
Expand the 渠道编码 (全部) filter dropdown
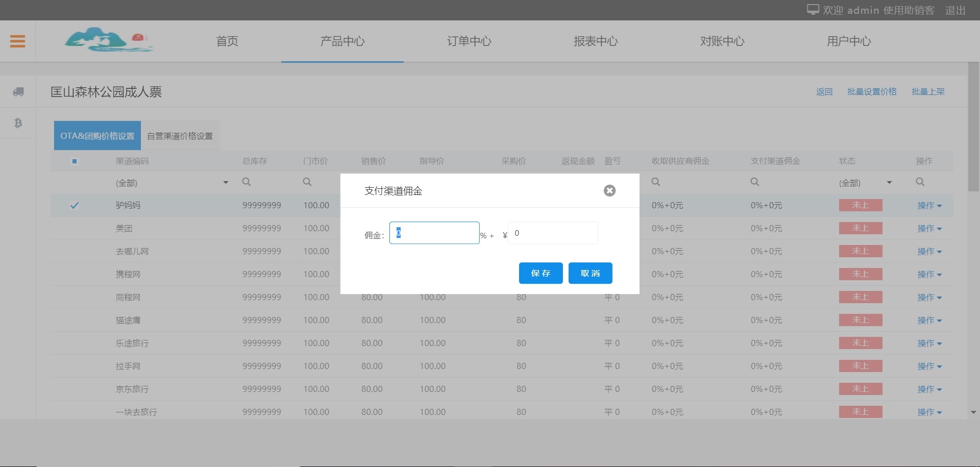tap(226, 183)
